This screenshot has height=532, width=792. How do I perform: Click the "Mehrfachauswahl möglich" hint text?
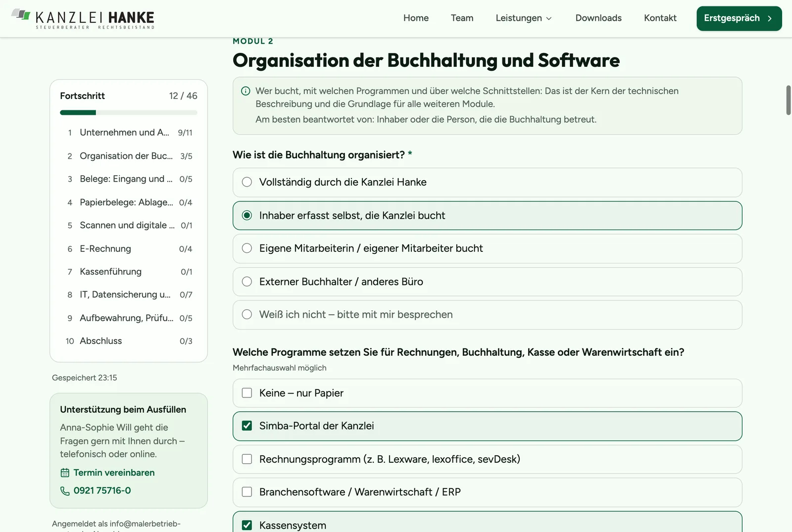tap(280, 368)
